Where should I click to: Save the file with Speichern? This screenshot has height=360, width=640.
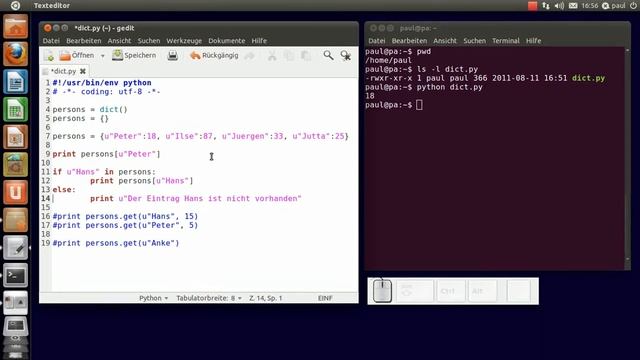134,56
